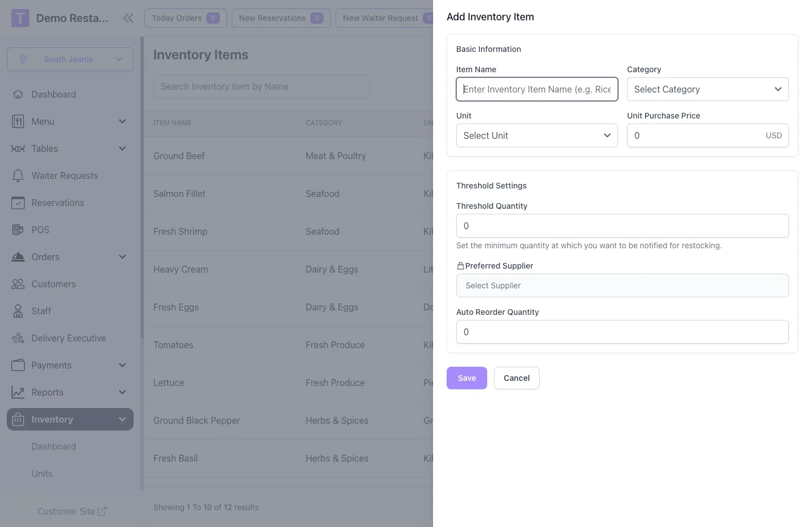This screenshot has width=812, height=527.
Task: Click the Delivery Executive scooter icon
Action: coord(18,338)
